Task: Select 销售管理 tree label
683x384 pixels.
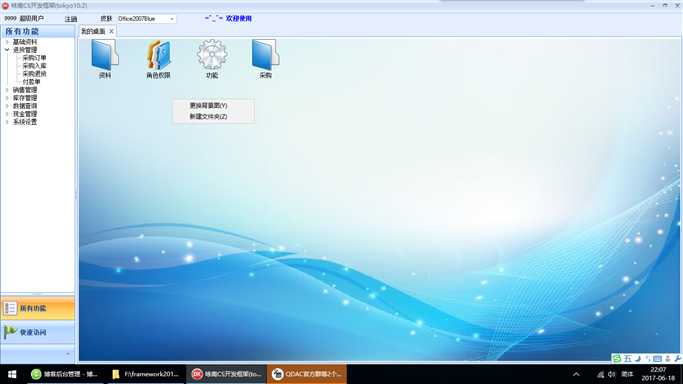Action: 25,90
